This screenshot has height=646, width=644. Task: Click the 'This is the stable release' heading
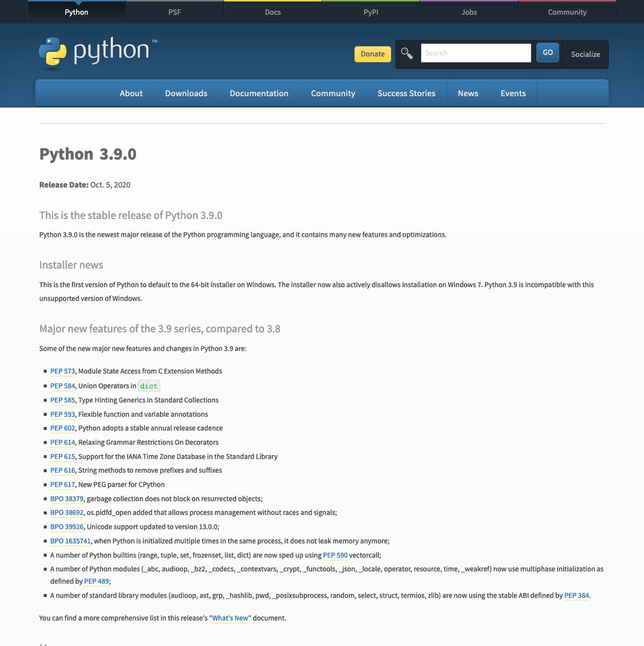coord(130,215)
